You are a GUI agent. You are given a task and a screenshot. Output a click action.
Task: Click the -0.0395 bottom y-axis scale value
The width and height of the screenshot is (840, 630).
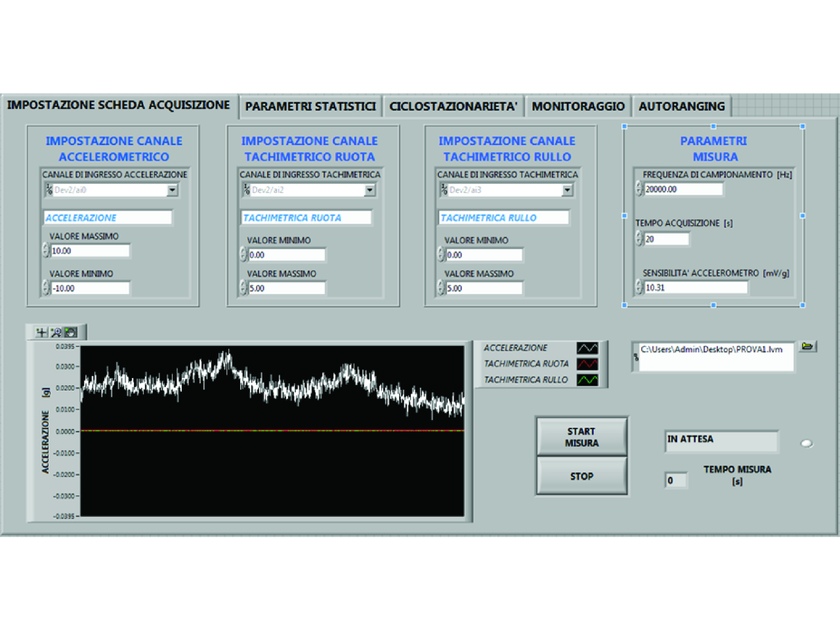[64, 516]
